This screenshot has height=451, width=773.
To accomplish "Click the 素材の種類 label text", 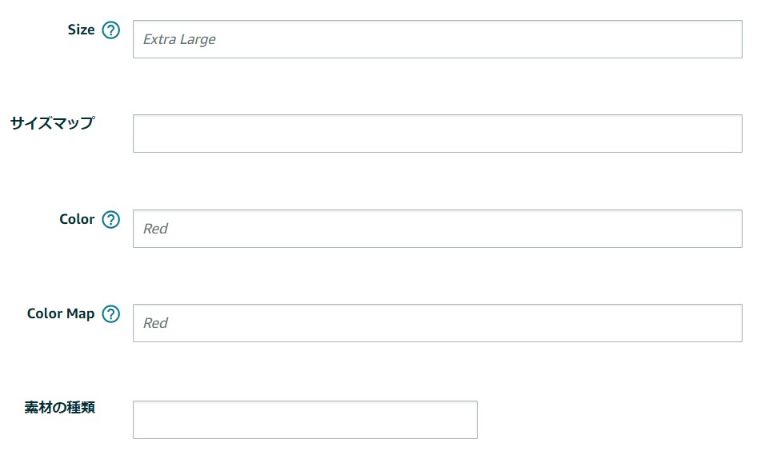I will (60, 408).
